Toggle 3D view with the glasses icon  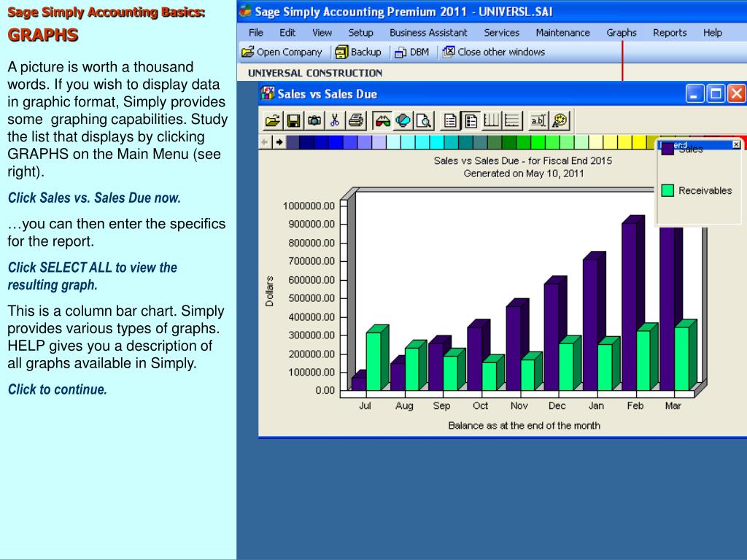coord(382,120)
